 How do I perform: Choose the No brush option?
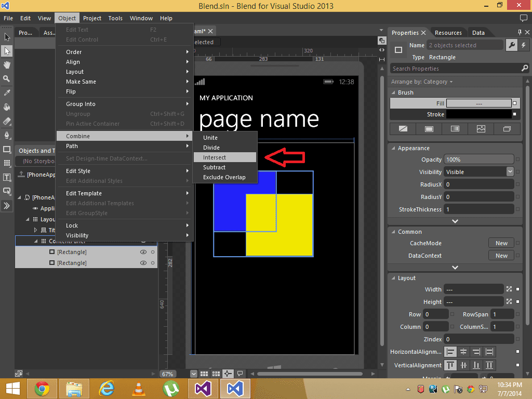coord(403,129)
